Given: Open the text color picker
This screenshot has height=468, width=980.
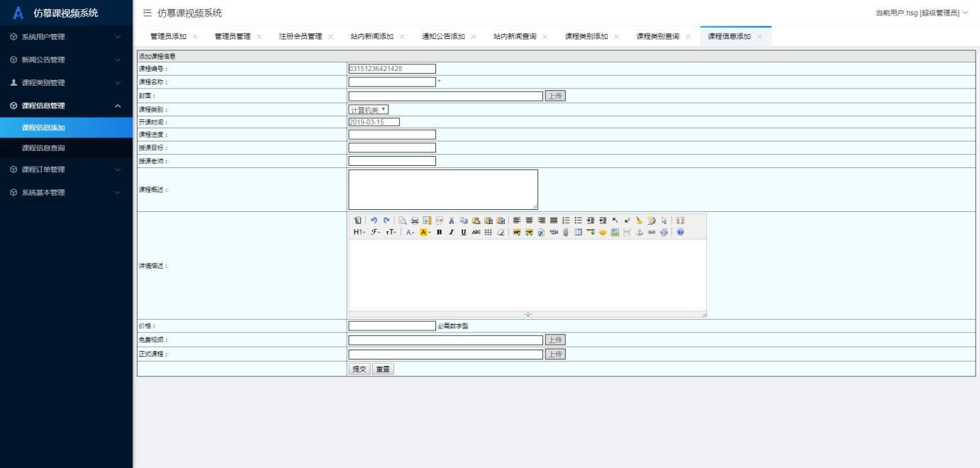Looking at the screenshot, I should pyautogui.click(x=410, y=232).
